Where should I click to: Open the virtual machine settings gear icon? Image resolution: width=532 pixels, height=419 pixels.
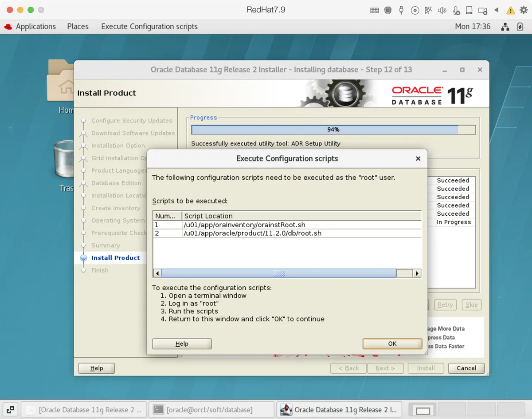click(524, 10)
